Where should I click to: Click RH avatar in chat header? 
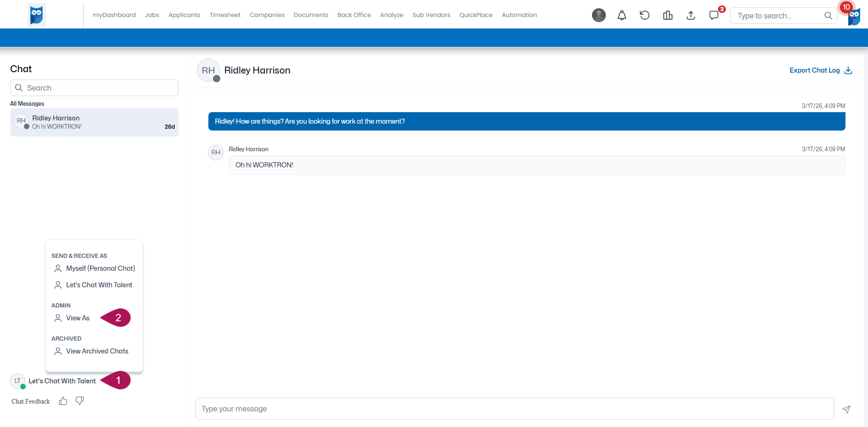pos(208,70)
